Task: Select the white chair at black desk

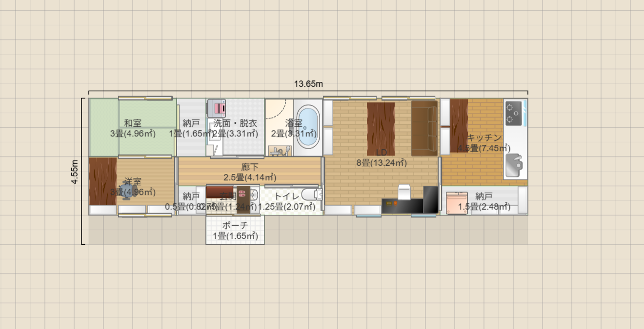Action: pyautogui.click(x=404, y=192)
